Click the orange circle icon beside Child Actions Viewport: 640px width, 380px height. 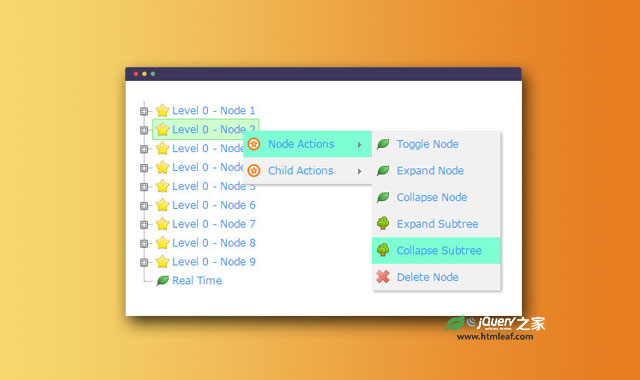pos(254,171)
